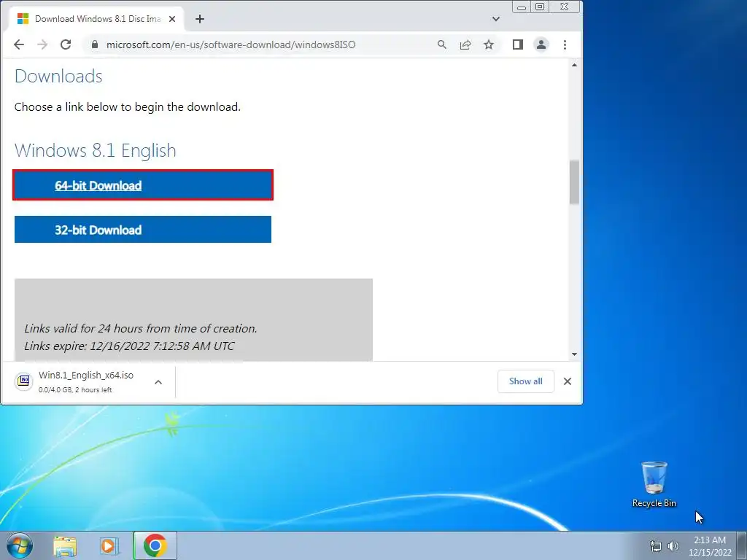Bookmark this page with star icon
The image size is (747, 560).
pos(489,44)
